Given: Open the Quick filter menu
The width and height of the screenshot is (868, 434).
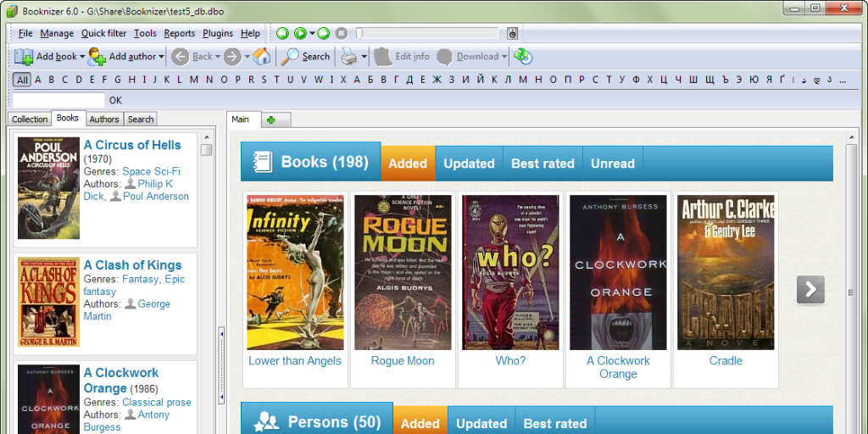Looking at the screenshot, I should pyautogui.click(x=103, y=33).
